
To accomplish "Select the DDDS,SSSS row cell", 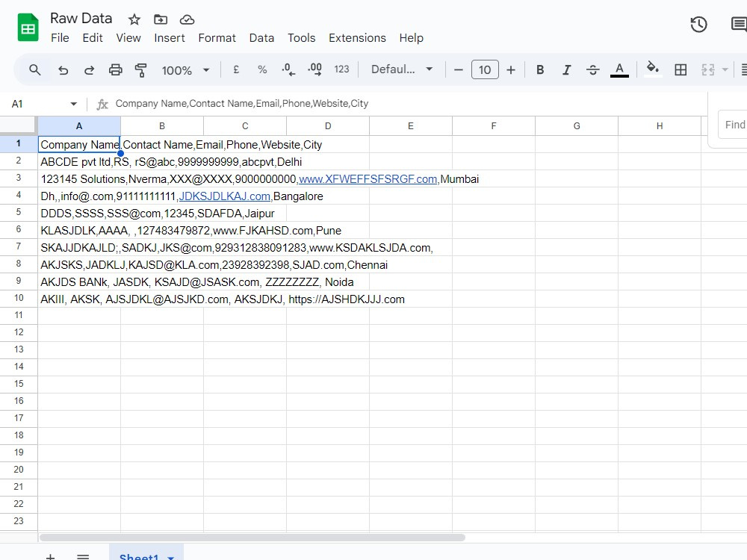I will tap(79, 214).
